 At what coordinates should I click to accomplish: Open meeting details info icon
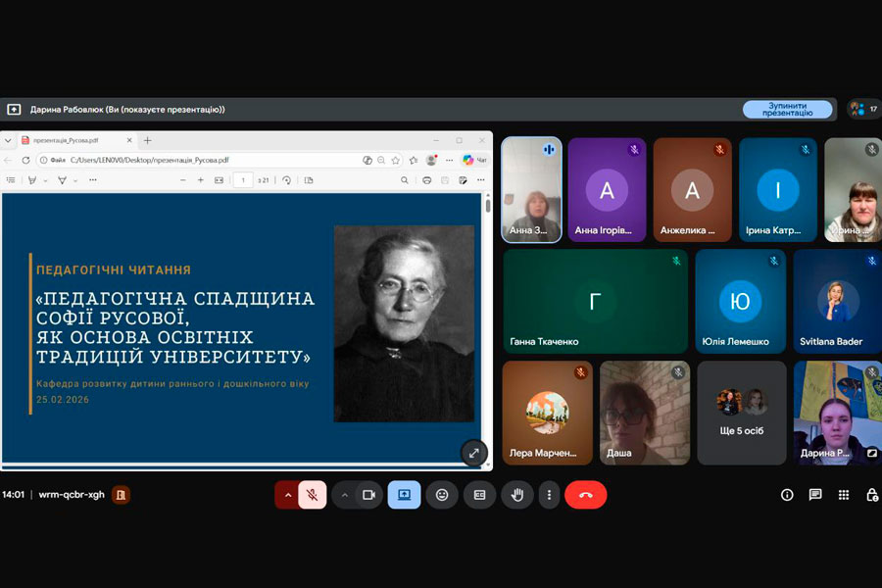pos(787,495)
